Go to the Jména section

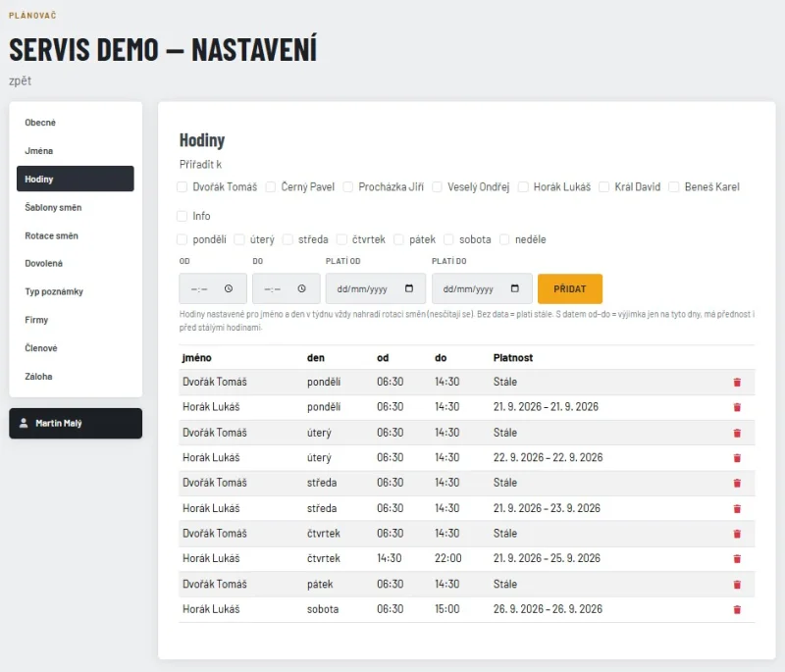(x=76, y=151)
